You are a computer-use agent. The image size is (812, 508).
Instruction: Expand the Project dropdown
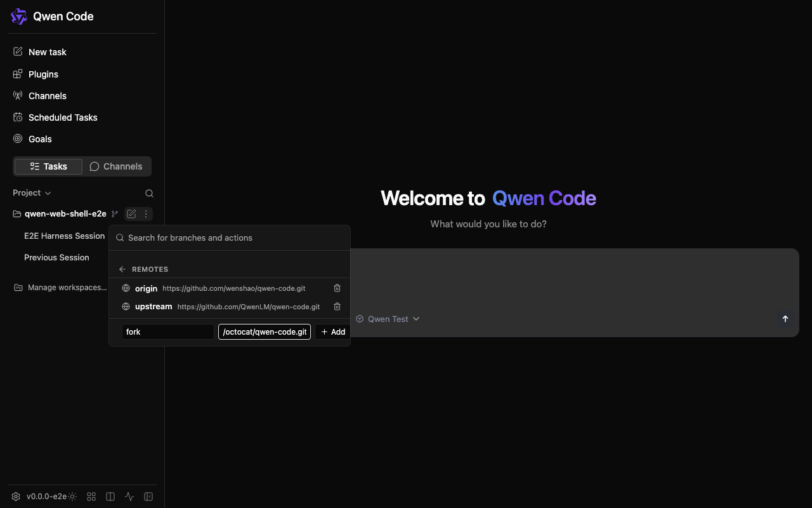pos(32,192)
